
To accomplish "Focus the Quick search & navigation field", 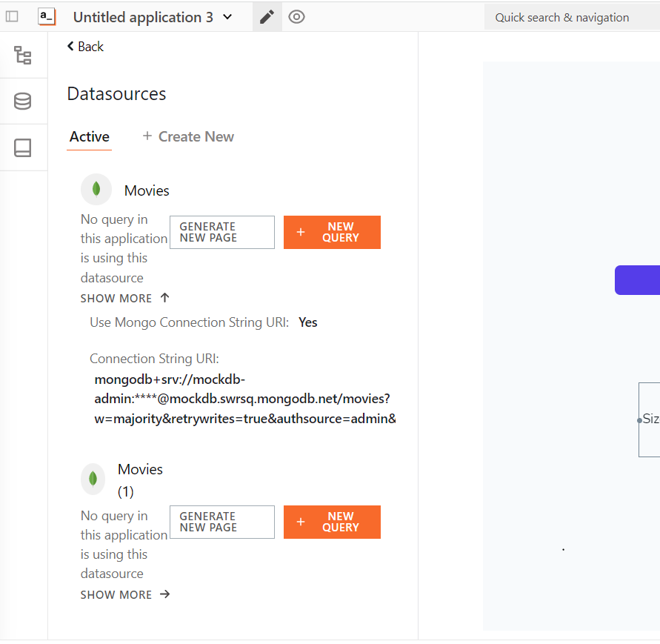I will [572, 17].
